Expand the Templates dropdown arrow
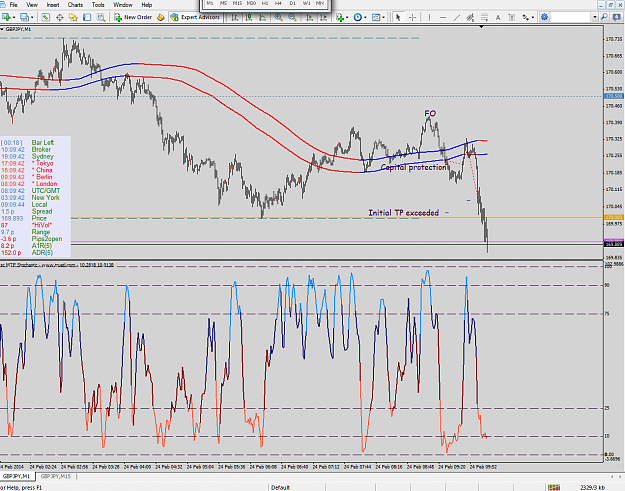625x491 pixels. 383,18
